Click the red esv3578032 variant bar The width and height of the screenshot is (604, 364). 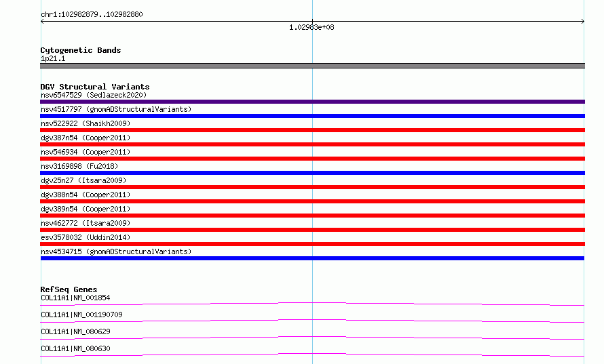(x=312, y=244)
